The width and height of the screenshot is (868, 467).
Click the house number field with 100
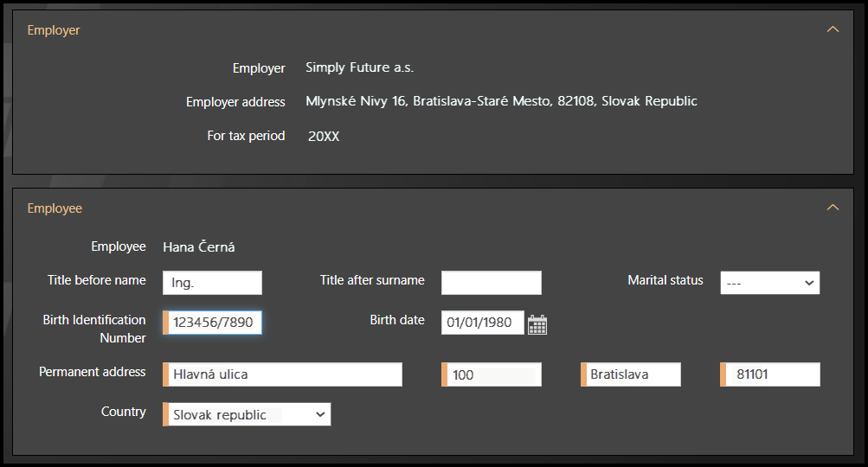tap(493, 374)
